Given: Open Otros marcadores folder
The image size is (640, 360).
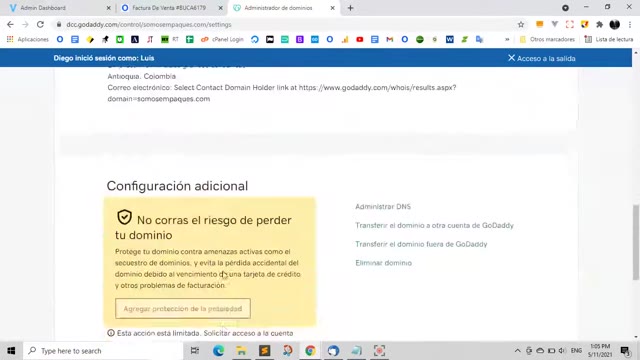Looking at the screenshot, I should (x=547, y=40).
